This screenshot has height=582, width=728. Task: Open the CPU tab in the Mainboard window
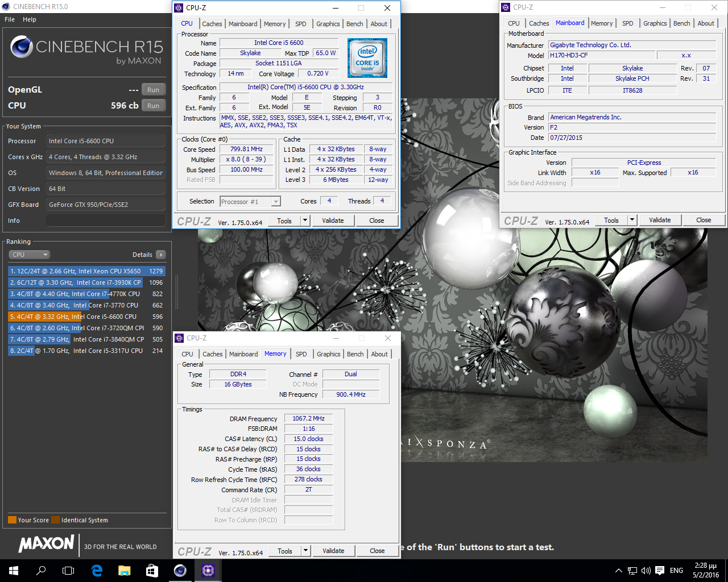[514, 23]
